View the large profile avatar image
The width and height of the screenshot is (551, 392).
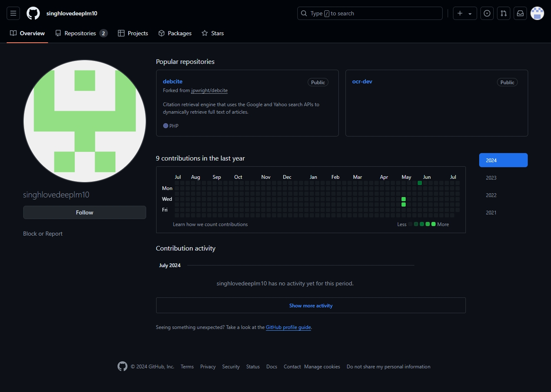click(x=85, y=121)
